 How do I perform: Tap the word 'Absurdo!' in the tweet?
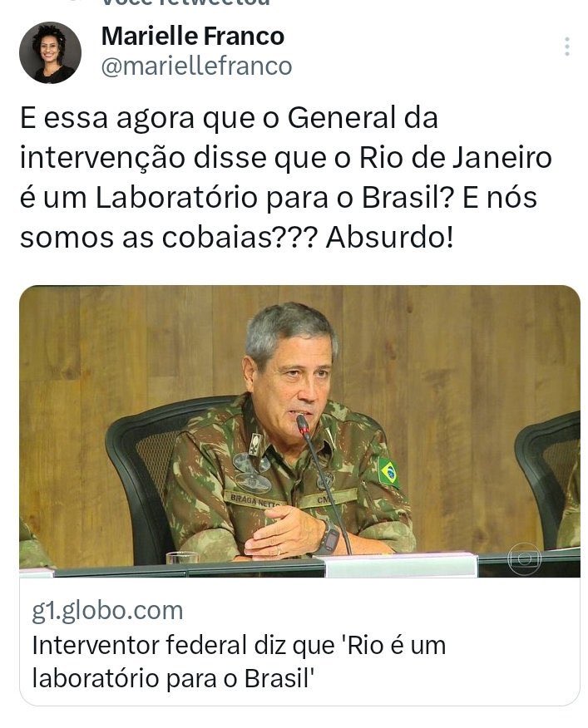[x=389, y=238]
